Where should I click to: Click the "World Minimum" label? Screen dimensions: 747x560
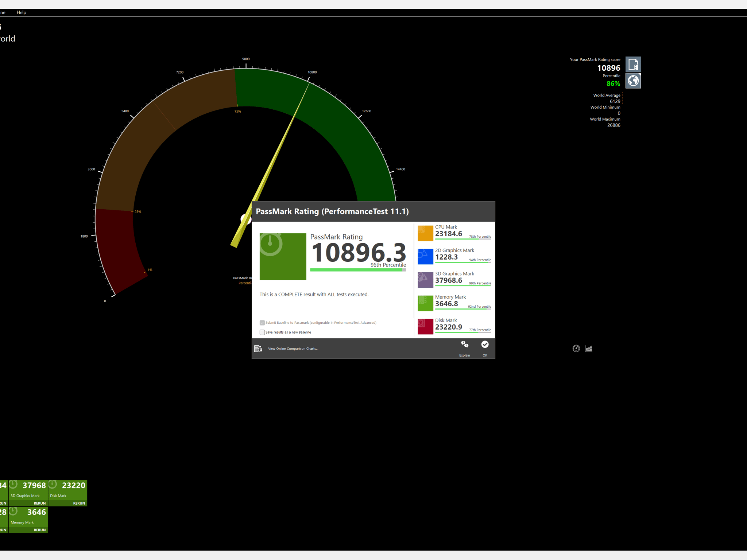coord(605,107)
